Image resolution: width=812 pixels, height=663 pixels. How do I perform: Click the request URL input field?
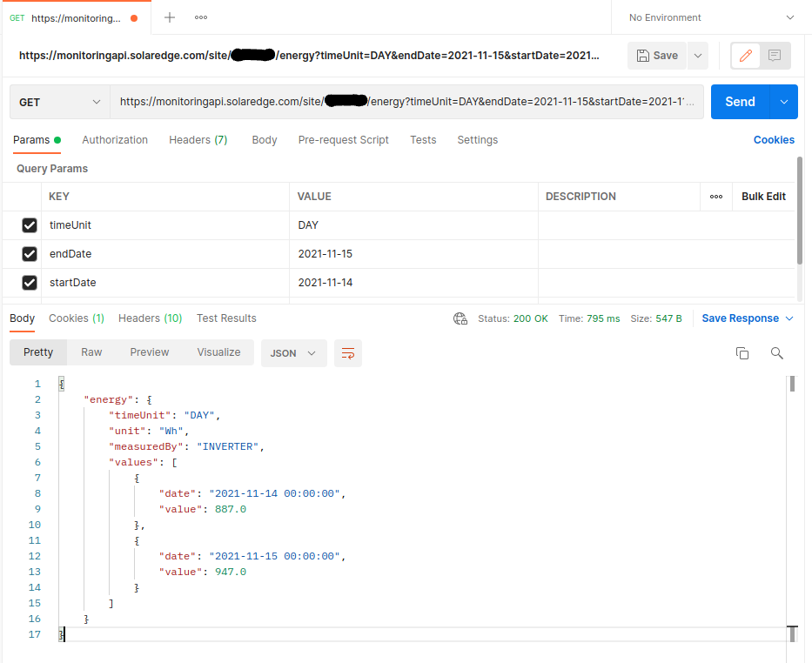coord(400,102)
